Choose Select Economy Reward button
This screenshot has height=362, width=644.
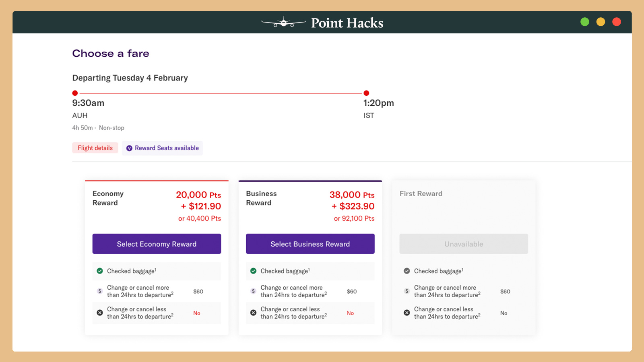point(157,244)
